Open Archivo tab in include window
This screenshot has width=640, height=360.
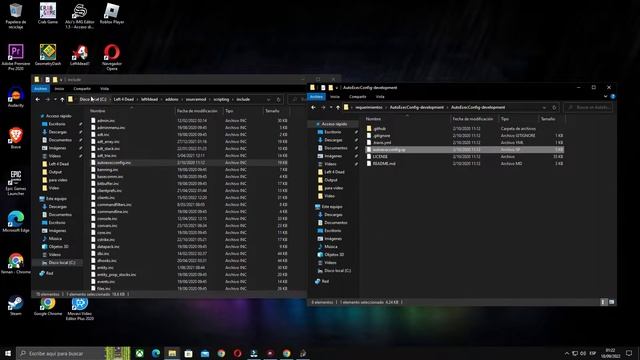coord(40,89)
